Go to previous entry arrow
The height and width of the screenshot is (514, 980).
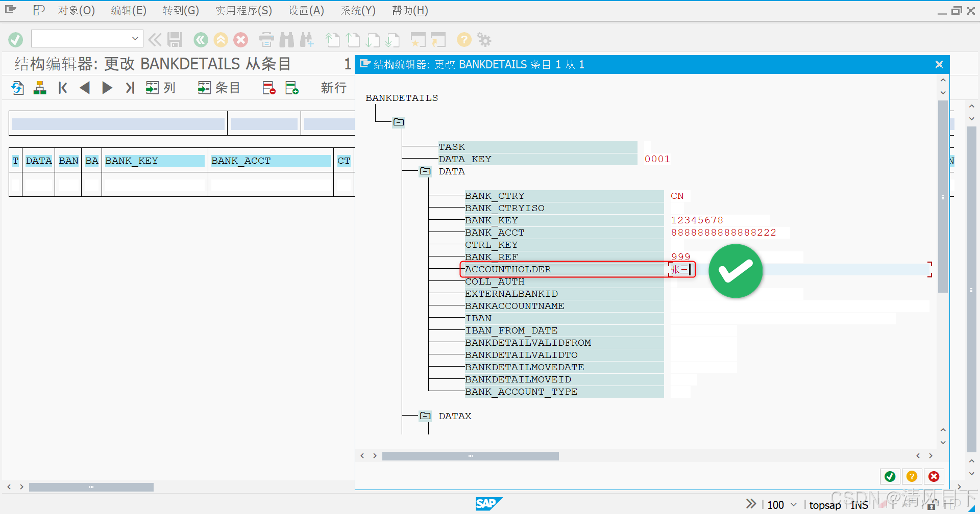[x=85, y=88]
